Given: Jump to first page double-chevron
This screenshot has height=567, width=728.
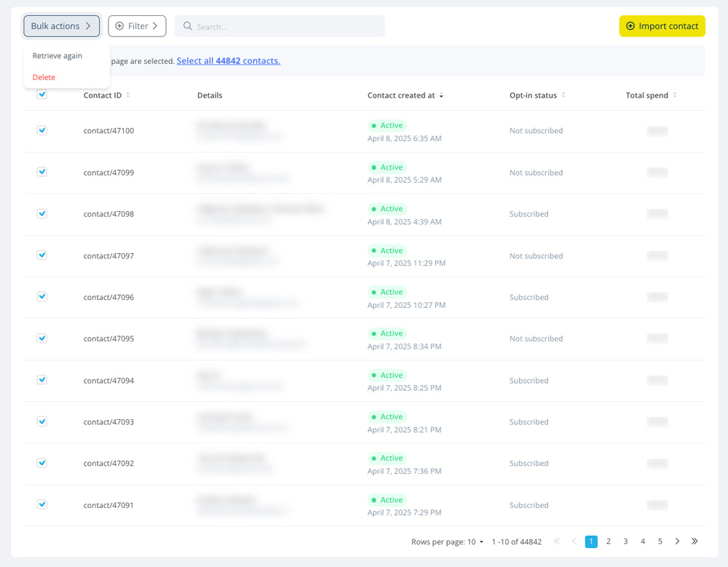Looking at the screenshot, I should click(x=557, y=541).
